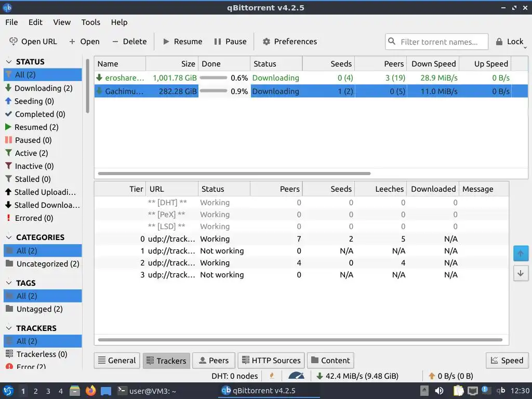Click the tracker list horizontal scrollbar
This screenshot has width=532, height=399.
tap(300, 340)
